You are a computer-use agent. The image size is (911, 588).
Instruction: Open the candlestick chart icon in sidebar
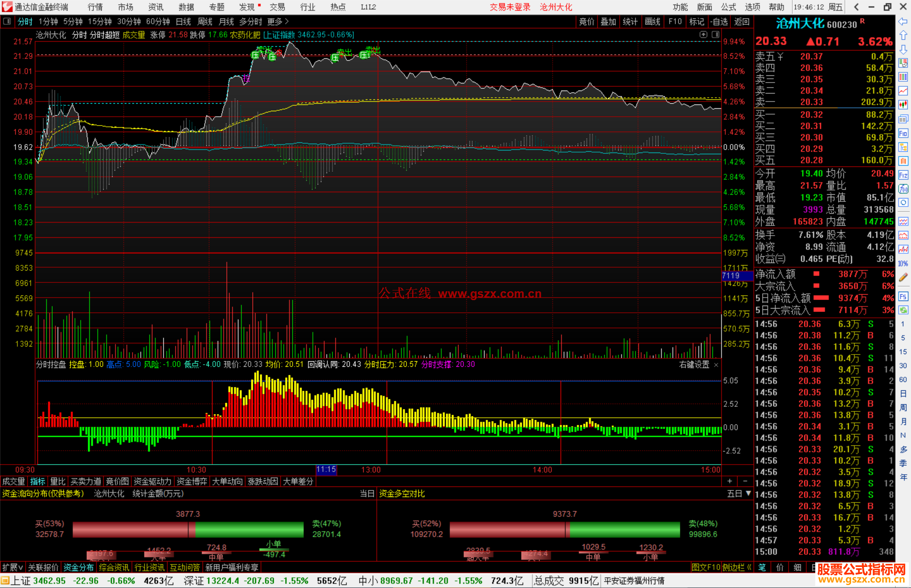[x=903, y=105]
